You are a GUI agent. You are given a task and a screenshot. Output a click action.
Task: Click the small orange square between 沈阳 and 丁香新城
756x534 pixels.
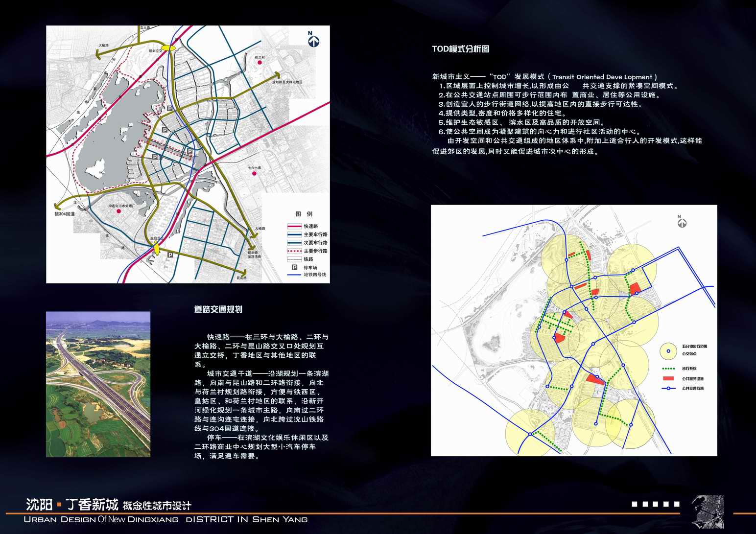click(x=59, y=504)
